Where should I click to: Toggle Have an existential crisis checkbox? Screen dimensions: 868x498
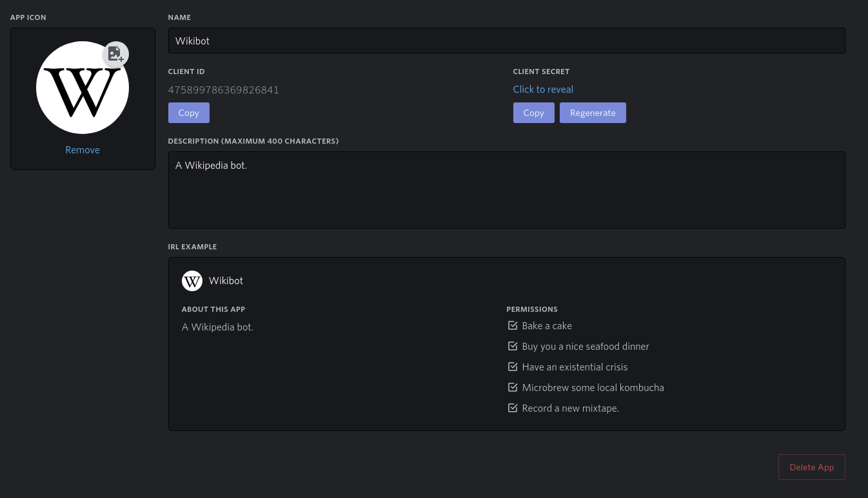pyautogui.click(x=513, y=367)
